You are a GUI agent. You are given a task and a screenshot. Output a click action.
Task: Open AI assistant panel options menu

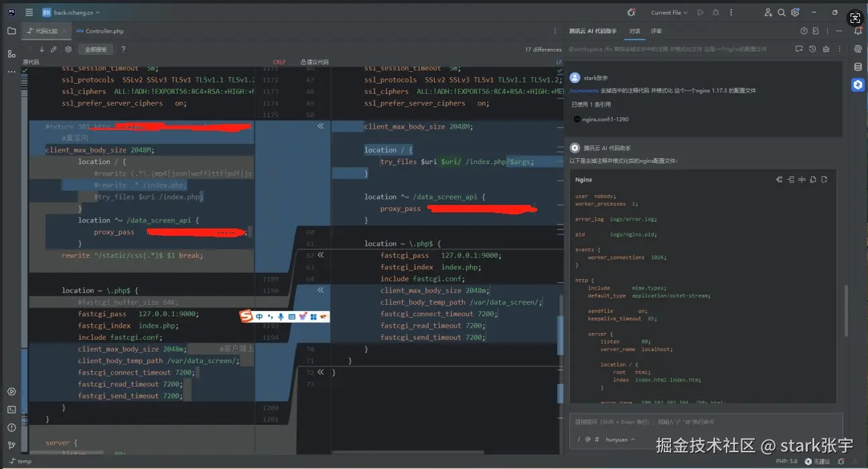(827, 31)
